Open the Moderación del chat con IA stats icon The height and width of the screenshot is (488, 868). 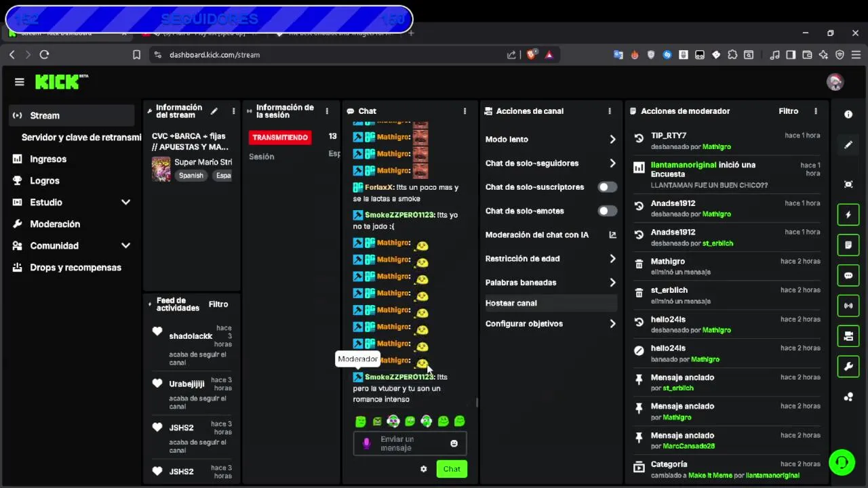612,235
